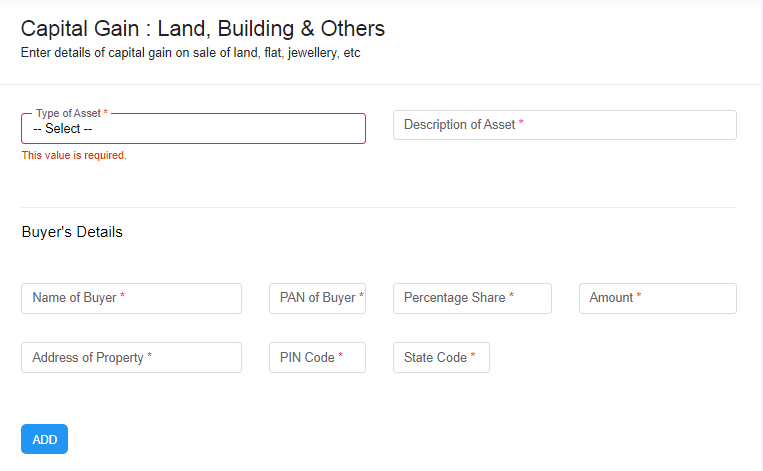Click the Buyer's Details section heading
The image size is (763, 471).
coord(72,232)
